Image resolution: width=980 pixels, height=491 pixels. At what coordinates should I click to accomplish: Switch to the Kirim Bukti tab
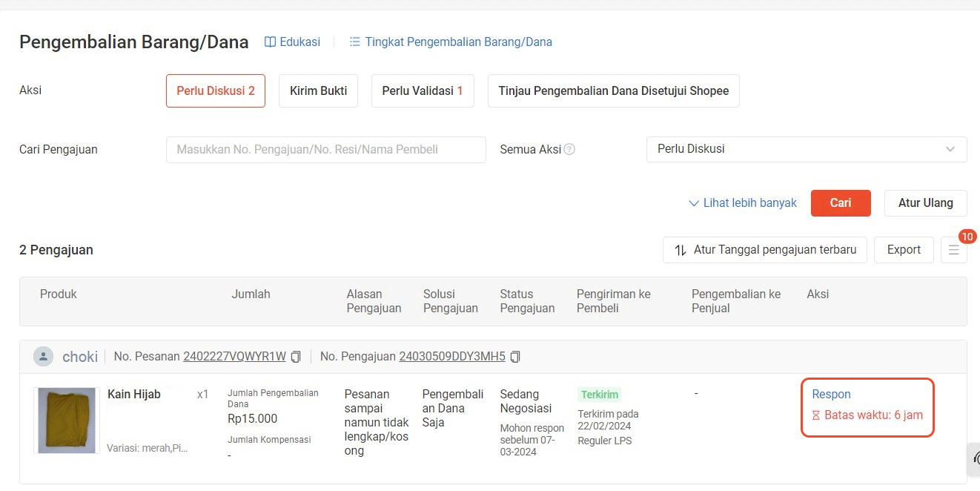[318, 90]
